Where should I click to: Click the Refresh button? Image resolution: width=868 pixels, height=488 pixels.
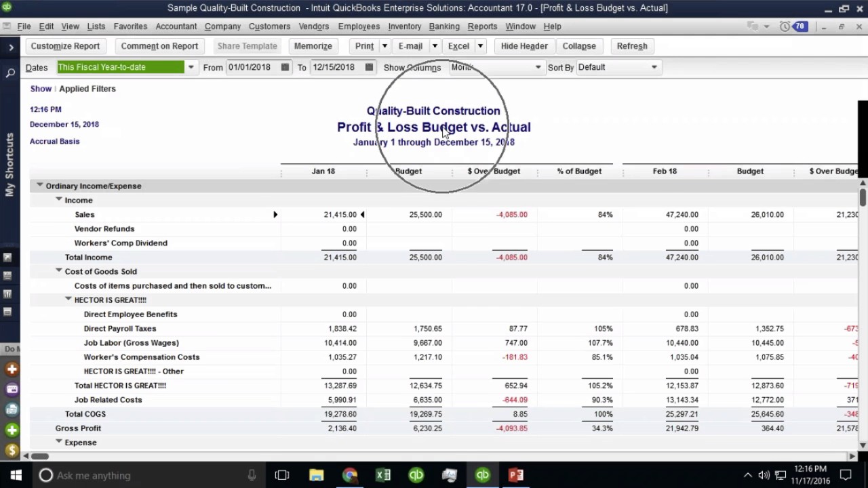632,46
